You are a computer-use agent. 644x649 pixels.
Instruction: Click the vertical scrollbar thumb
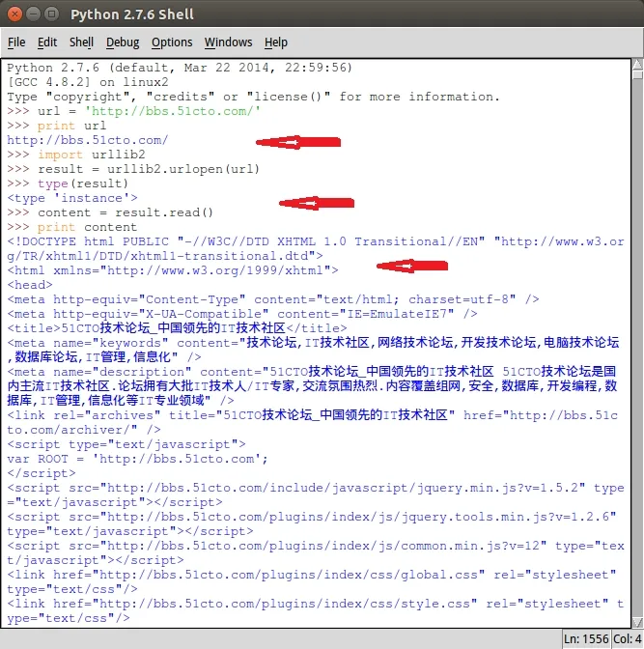click(x=638, y=74)
